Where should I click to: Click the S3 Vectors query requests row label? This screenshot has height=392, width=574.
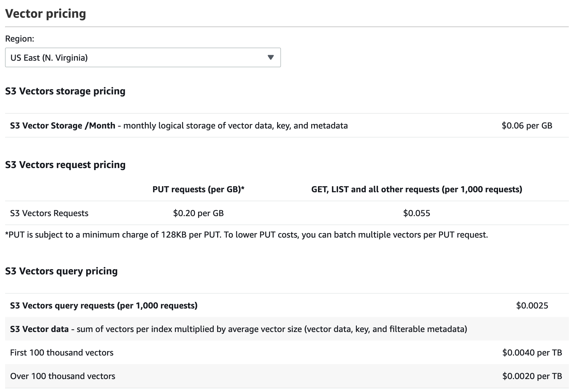[104, 306]
